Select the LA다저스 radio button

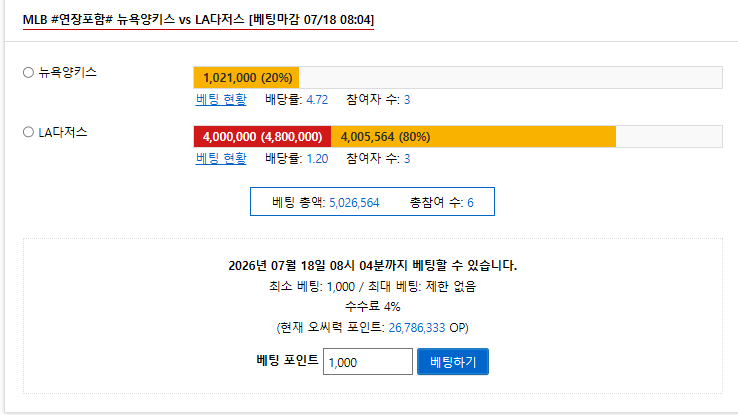(x=29, y=132)
